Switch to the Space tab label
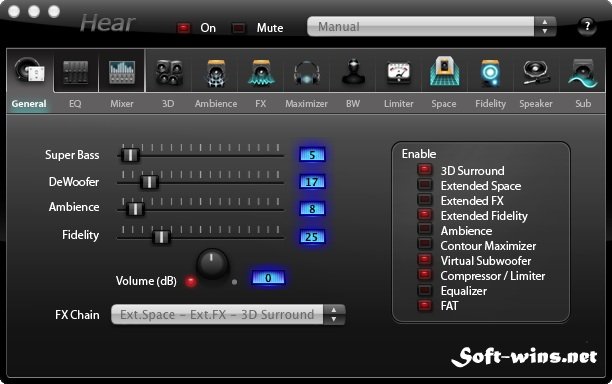 pyautogui.click(x=444, y=104)
